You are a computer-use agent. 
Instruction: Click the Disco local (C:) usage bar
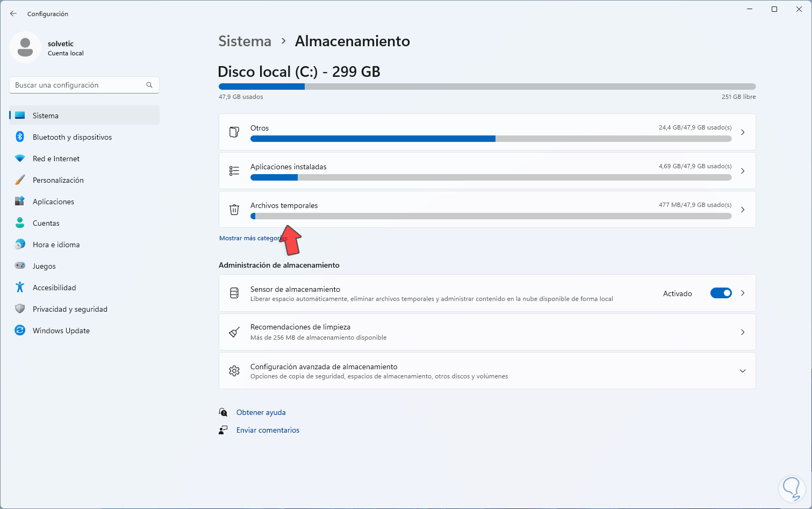coord(487,87)
